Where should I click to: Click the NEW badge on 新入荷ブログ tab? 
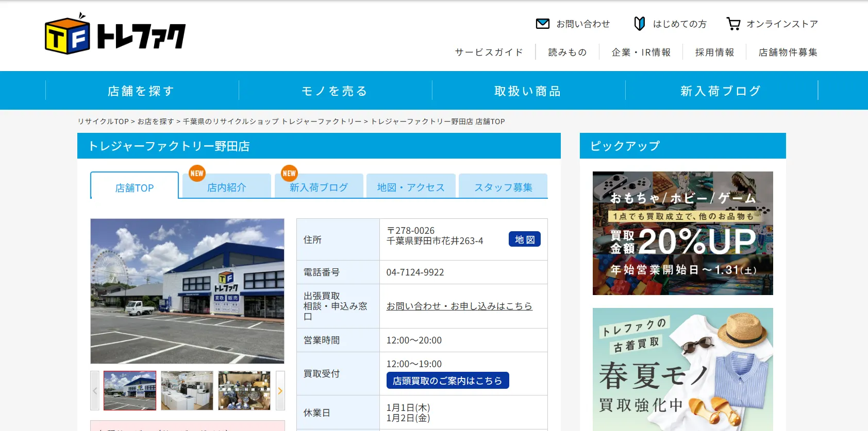(289, 174)
